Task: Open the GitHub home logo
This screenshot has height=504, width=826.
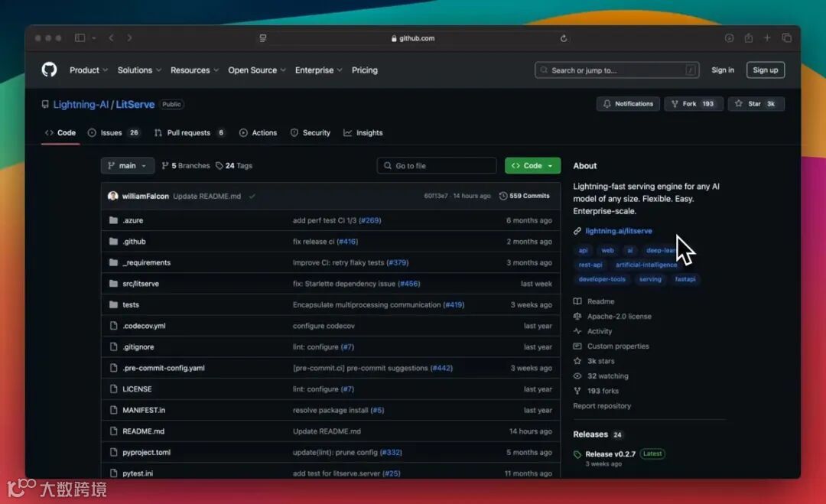Action: coord(49,70)
